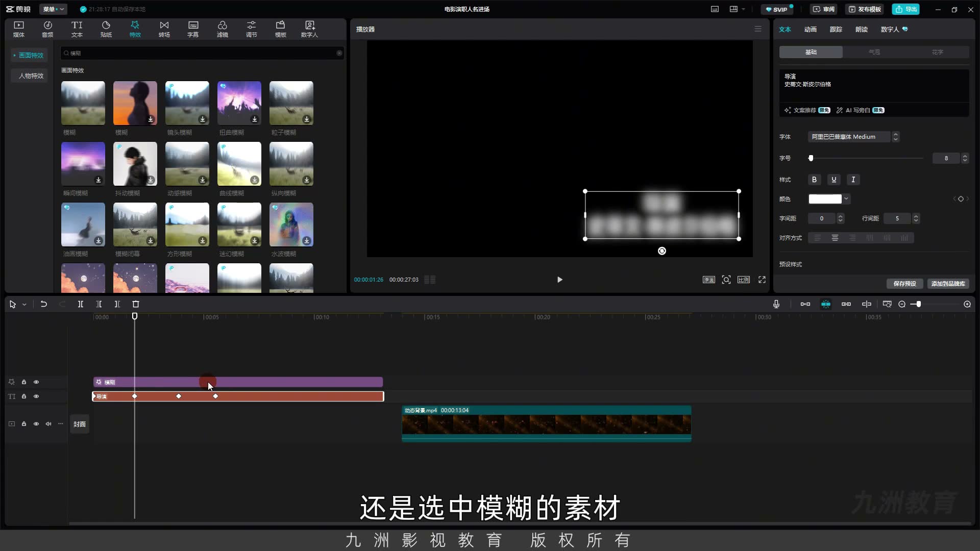980x551 pixels.
Task: Click the layout switch icon in title bar
Action: (734, 9)
